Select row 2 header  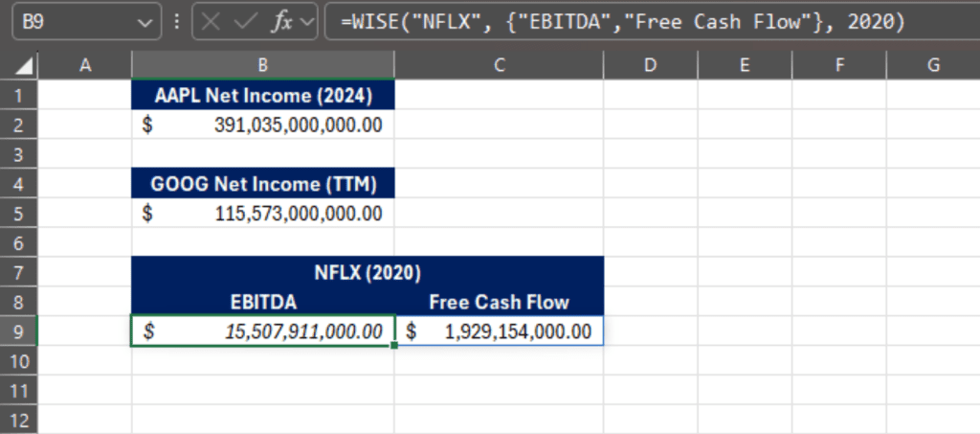click(19, 125)
